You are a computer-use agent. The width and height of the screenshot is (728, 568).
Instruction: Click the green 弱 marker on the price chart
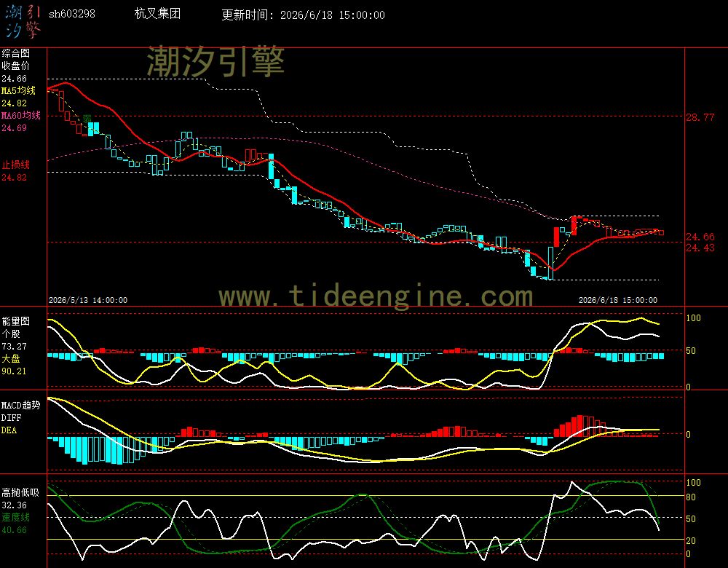(87, 119)
